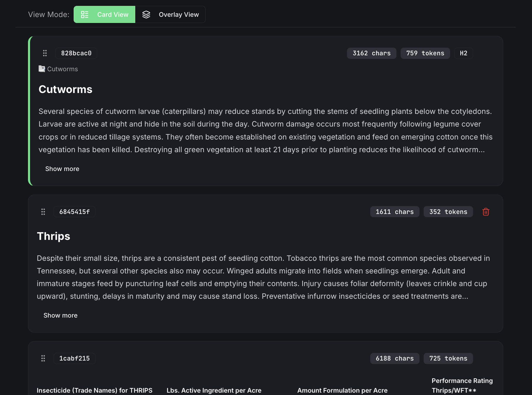Expand the Cutworms card with Show more
532x395 pixels.
pyautogui.click(x=62, y=169)
